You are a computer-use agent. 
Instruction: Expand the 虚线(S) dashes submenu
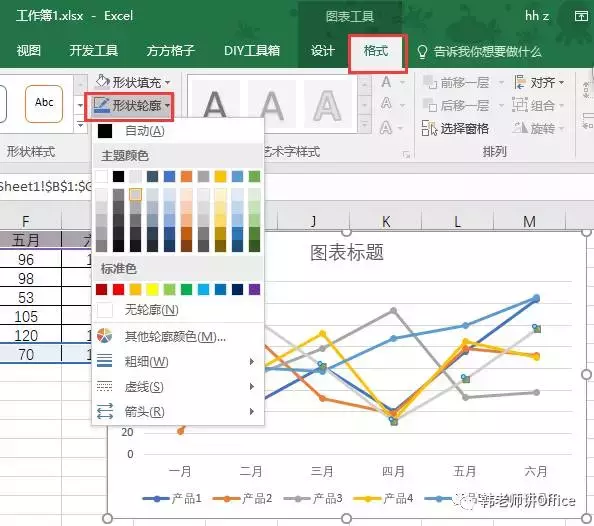point(178,387)
